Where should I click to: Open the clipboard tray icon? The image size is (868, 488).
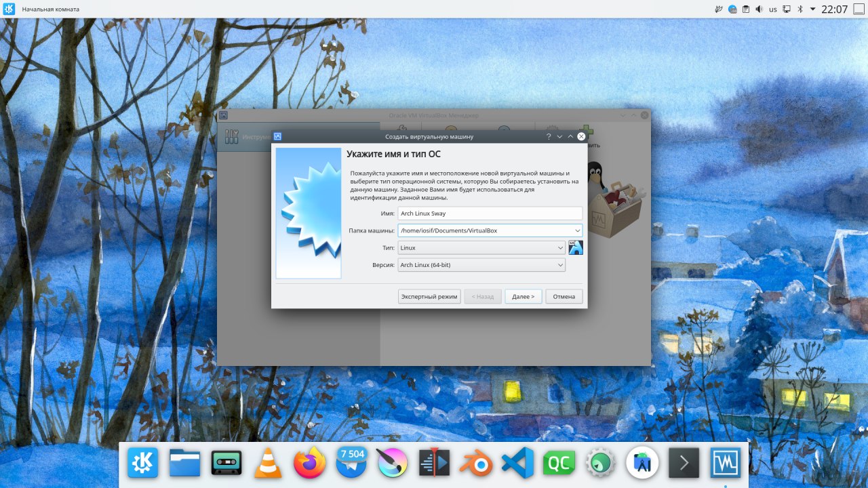746,9
